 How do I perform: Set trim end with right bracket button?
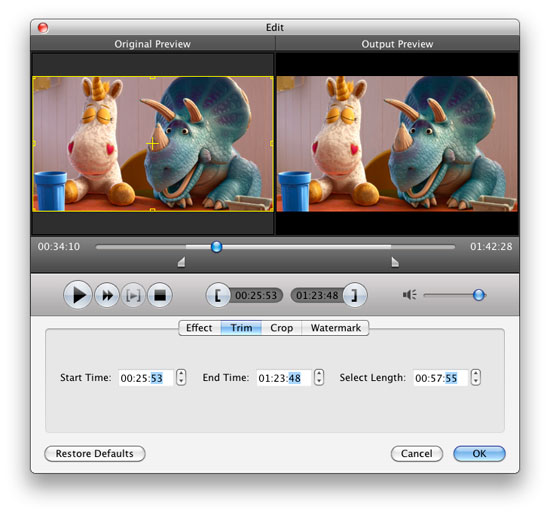(355, 295)
